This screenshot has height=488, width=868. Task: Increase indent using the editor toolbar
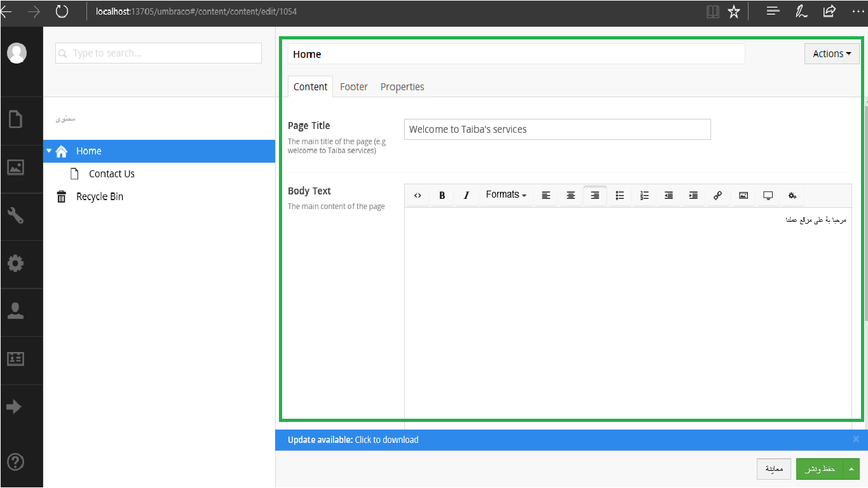pos(693,196)
